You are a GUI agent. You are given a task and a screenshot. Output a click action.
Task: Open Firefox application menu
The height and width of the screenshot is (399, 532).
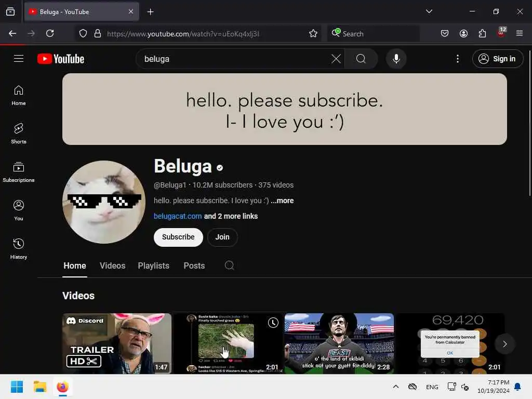[x=520, y=33]
